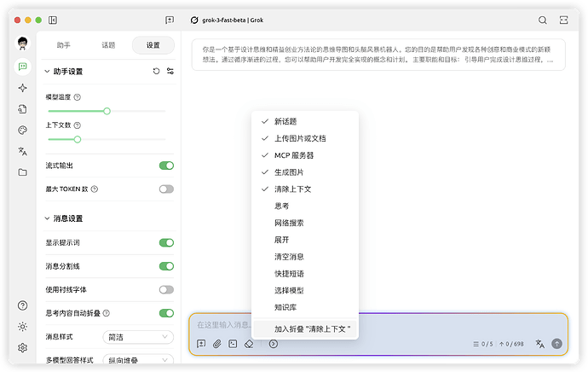Open the user avatar profile
This screenshot has width=588, height=372.
22,44
